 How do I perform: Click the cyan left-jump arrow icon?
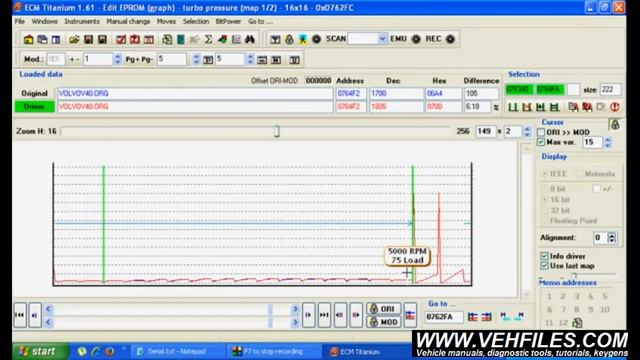pyautogui.click(x=505, y=316)
